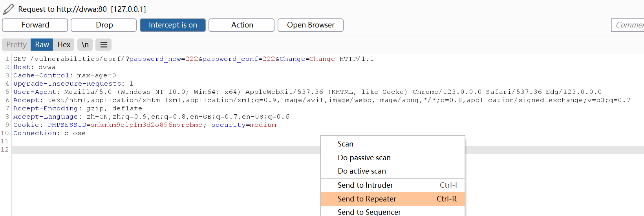Click the Open Browser button
The image size is (644, 216).
click(311, 25)
